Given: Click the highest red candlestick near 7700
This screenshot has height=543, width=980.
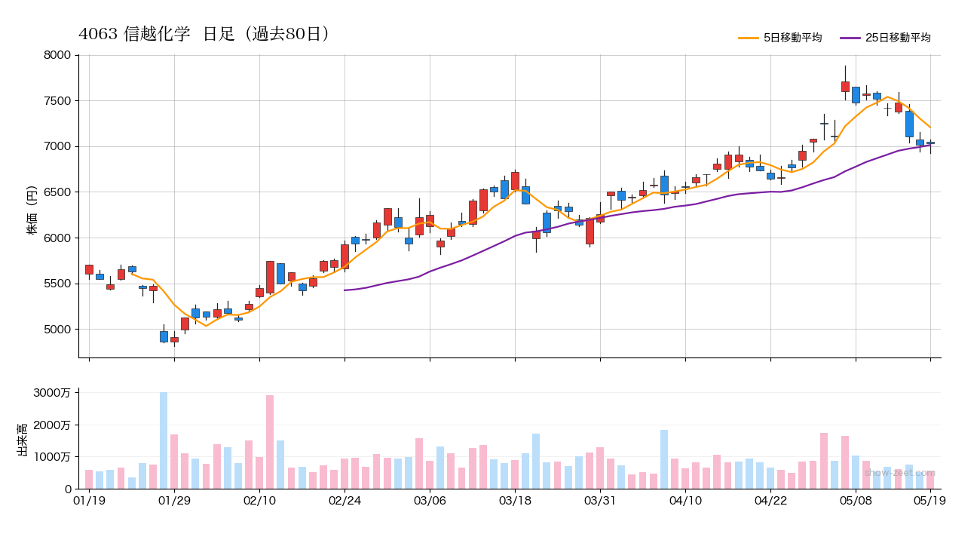Looking at the screenshot, I should 845,86.
